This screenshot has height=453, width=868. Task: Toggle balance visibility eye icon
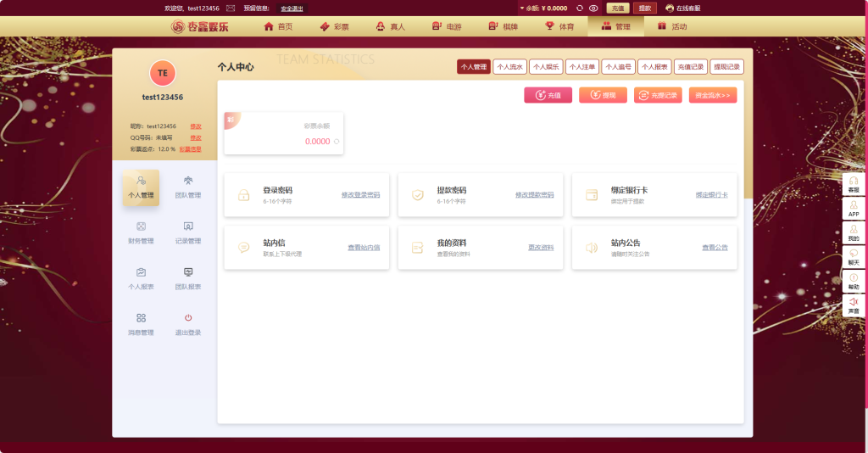coord(593,8)
